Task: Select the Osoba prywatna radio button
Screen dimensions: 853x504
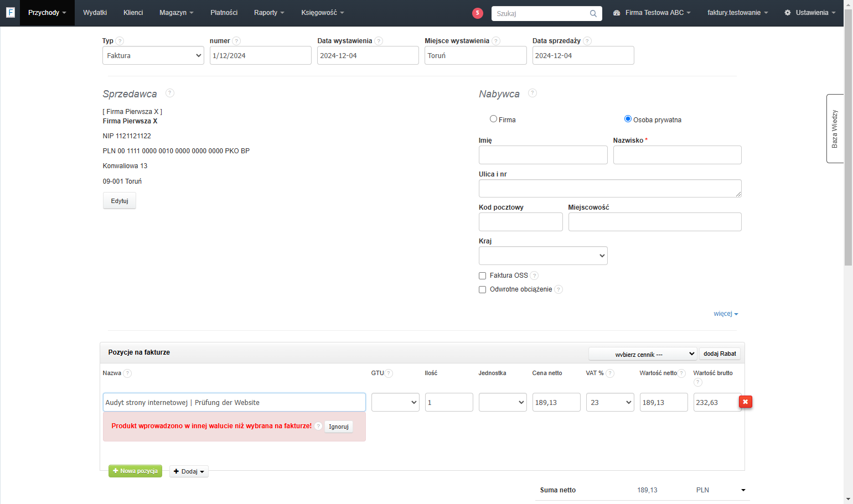Action: click(x=628, y=119)
